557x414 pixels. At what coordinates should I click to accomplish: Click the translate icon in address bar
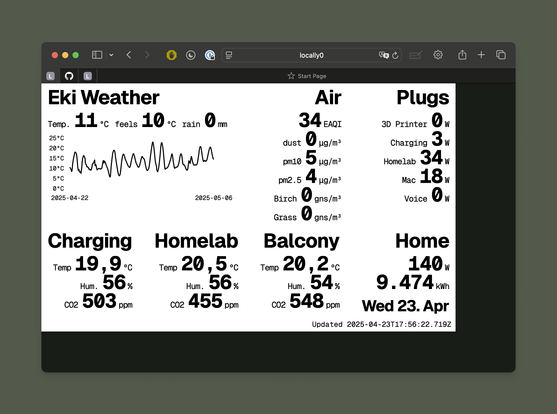coord(384,55)
